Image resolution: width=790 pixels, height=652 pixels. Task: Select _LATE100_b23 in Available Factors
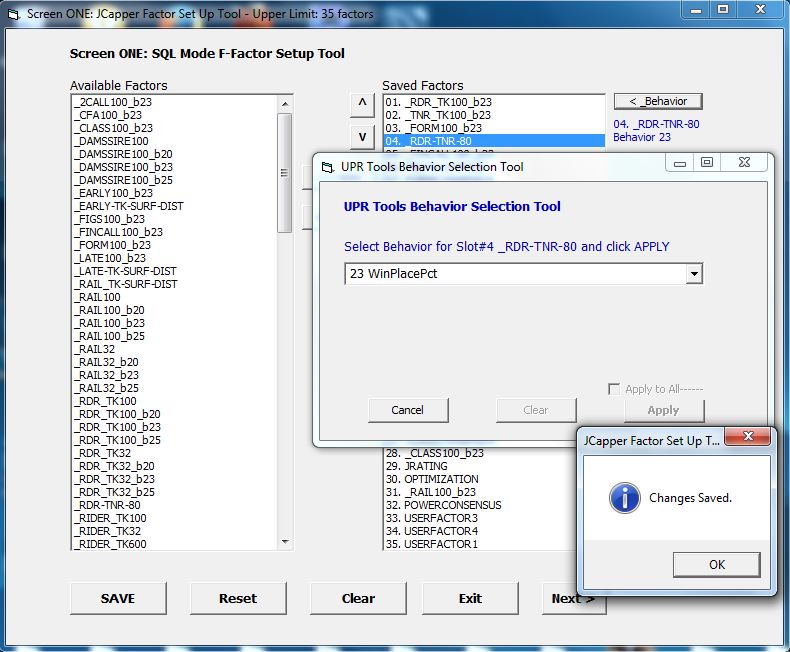[174, 258]
